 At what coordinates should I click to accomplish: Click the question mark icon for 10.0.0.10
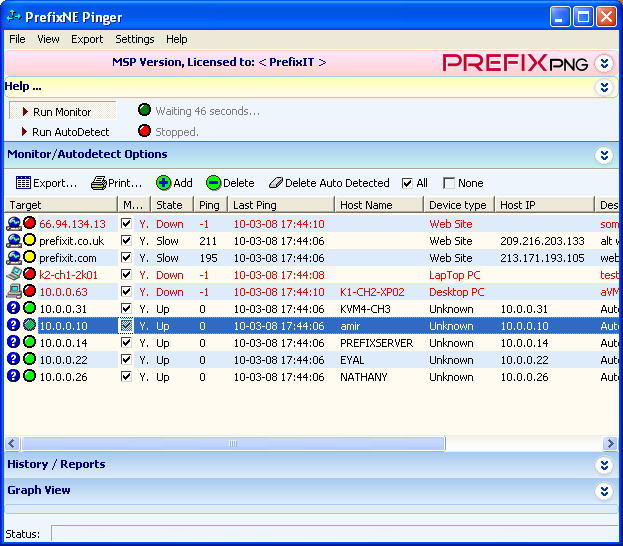(x=14, y=325)
